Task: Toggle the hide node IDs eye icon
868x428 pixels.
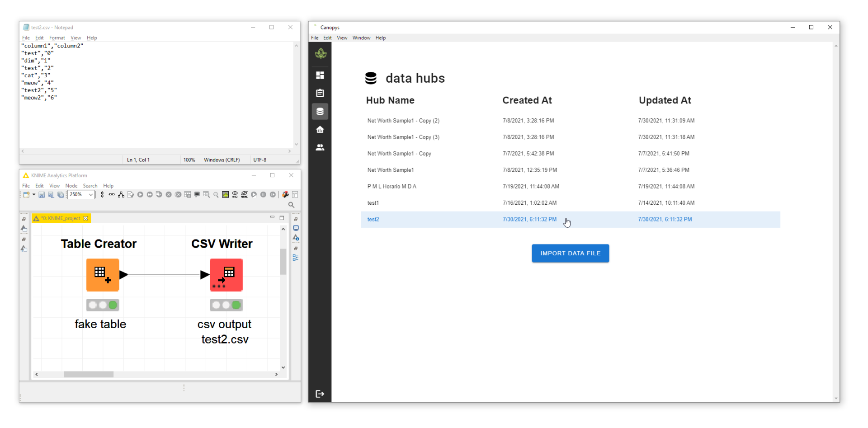Action: (x=235, y=195)
